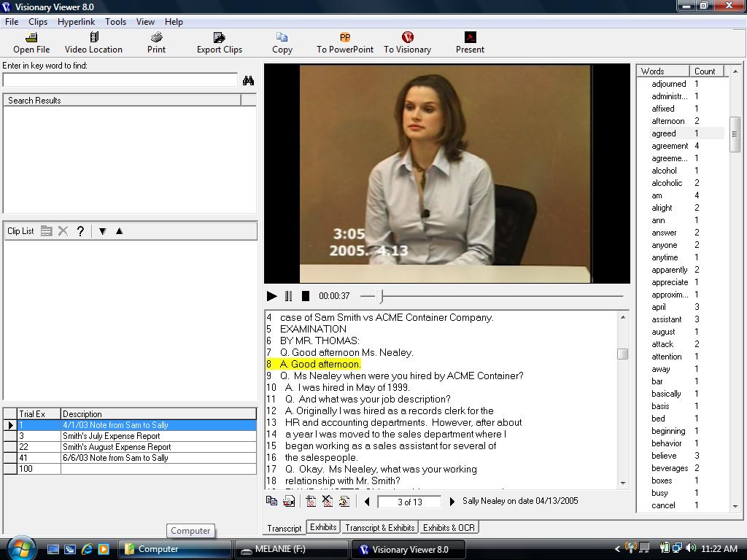Screen dimensions: 747x560
Task: Stop the video playback
Action: coord(306,296)
